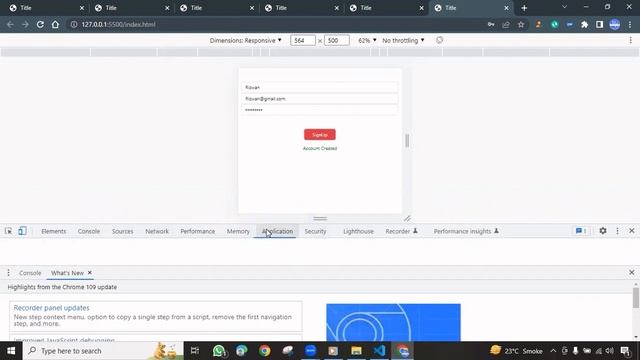The width and height of the screenshot is (640, 360).
Task: Open the tab search chevron
Action: pos(564,7)
